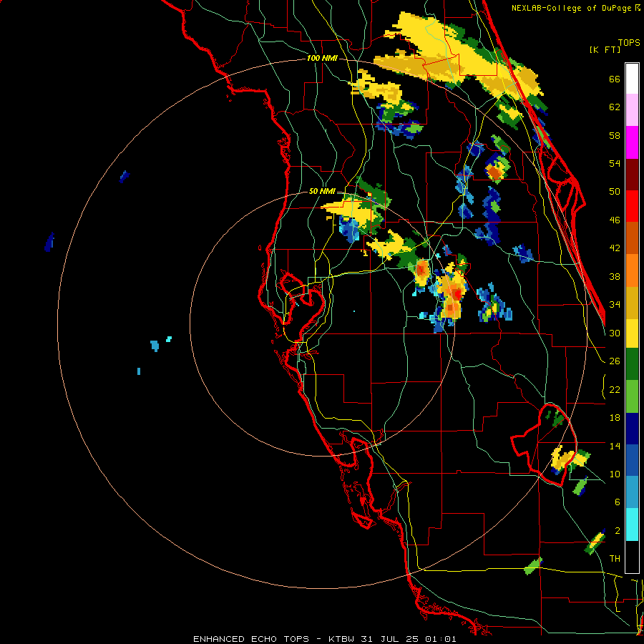Click the TH legend label
The width and height of the screenshot is (644, 644).
pyautogui.click(x=615, y=559)
